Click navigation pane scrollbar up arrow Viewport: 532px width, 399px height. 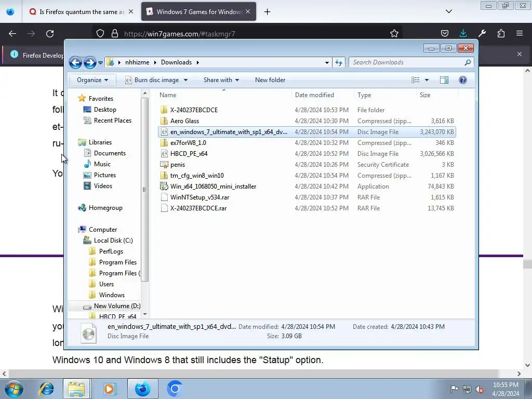(145, 94)
